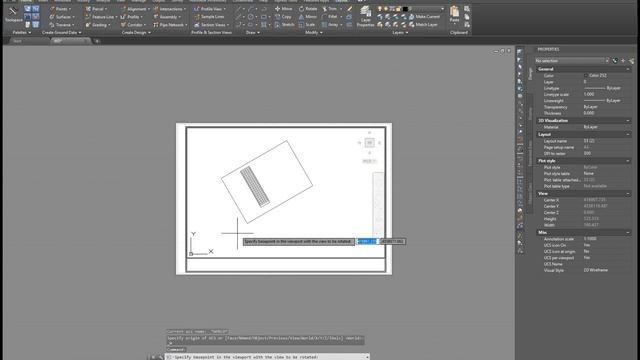Open the Traverse dropdown
Image resolution: width=640 pixels, height=360 pixels.
pyautogui.click(x=62, y=25)
